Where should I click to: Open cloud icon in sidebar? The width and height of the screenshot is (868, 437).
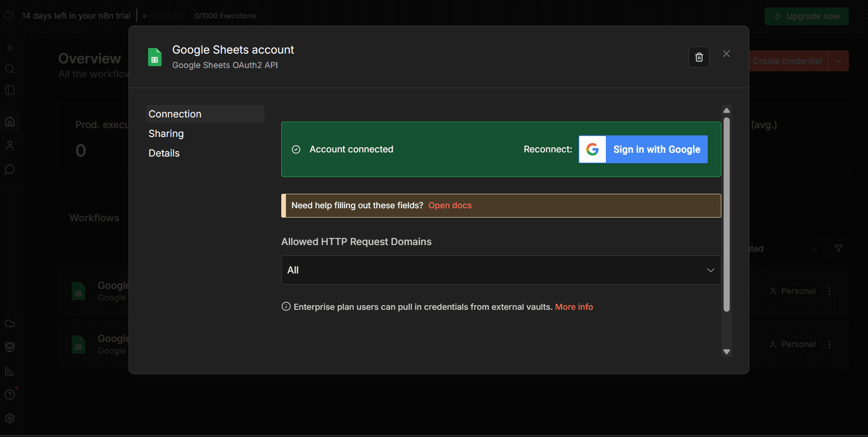click(x=10, y=323)
